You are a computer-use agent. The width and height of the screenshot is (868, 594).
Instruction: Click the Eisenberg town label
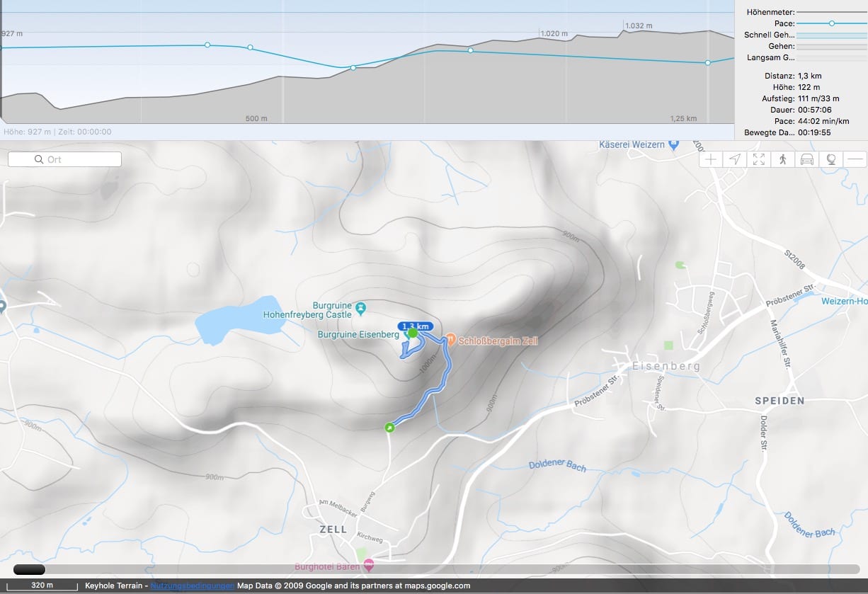(666, 366)
